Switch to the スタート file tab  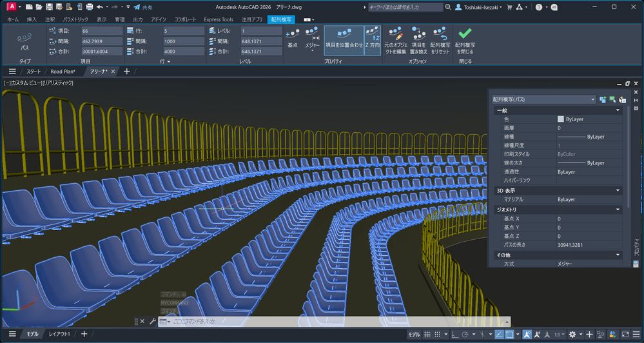pos(34,72)
